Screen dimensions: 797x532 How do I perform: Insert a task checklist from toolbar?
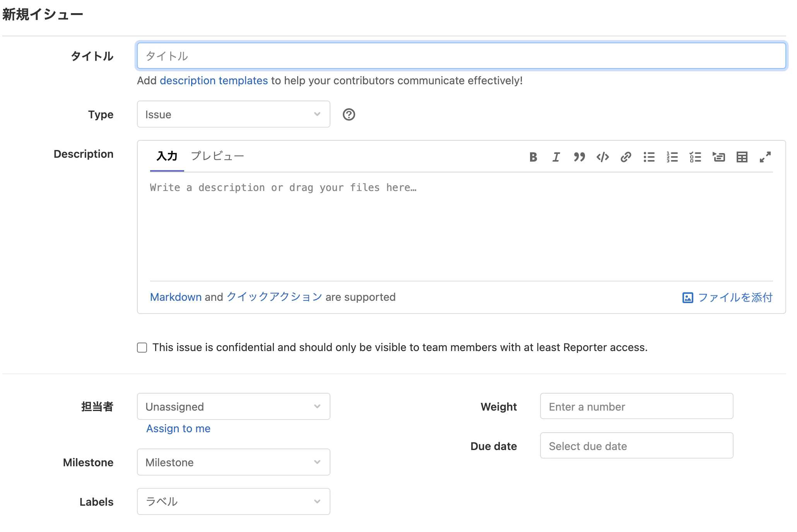[695, 157]
